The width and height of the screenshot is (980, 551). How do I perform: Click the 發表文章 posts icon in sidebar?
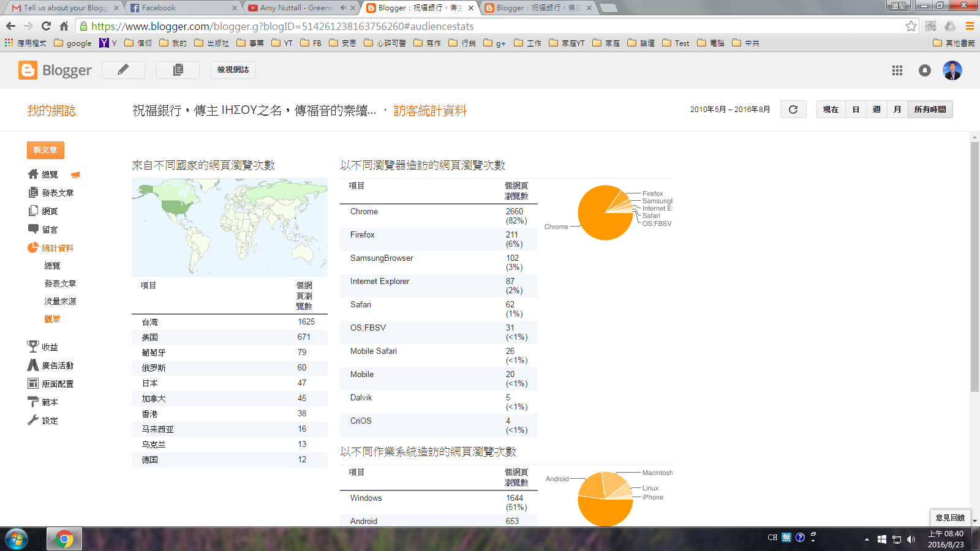pyautogui.click(x=33, y=192)
